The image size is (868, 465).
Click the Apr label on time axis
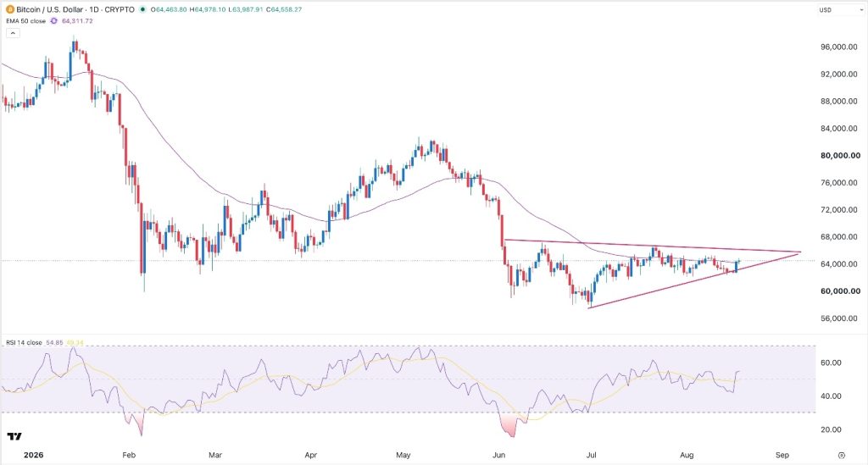click(310, 455)
